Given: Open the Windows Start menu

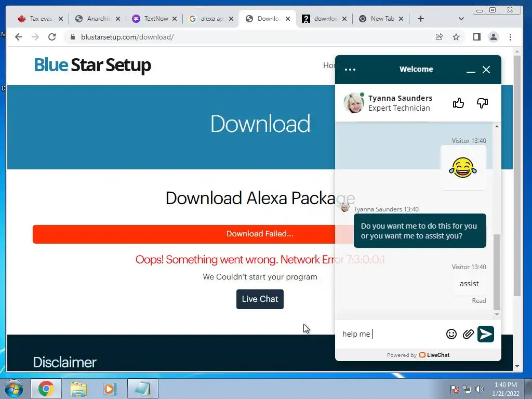Looking at the screenshot, I should tap(14, 389).
